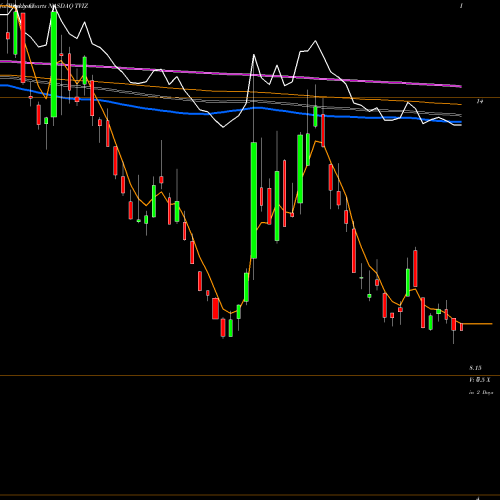
Task: Select the tallest green candlestick mid-chart
Action: [x=254, y=200]
